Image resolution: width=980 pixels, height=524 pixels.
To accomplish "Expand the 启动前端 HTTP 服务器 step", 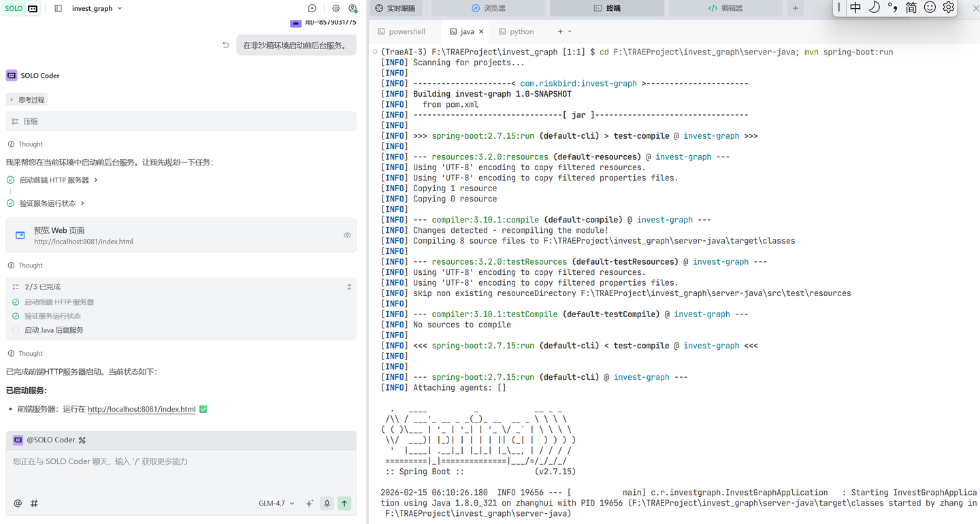I will pyautogui.click(x=59, y=180).
